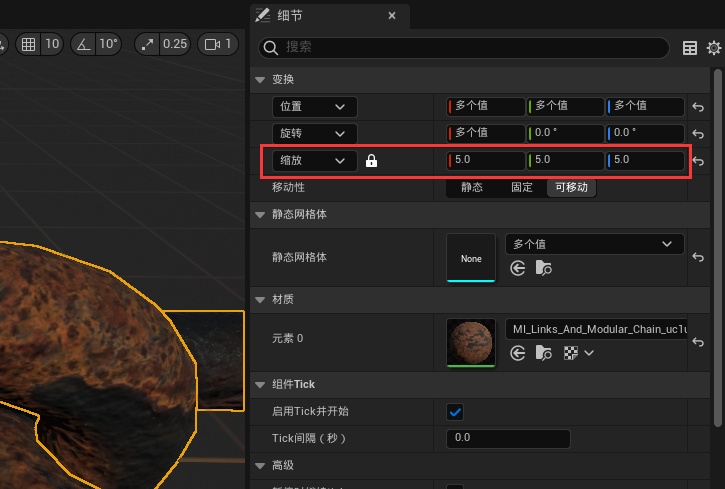Screen dimensions: 725x489
Task: Set mobility to 可移动
Action: pyautogui.click(x=571, y=187)
